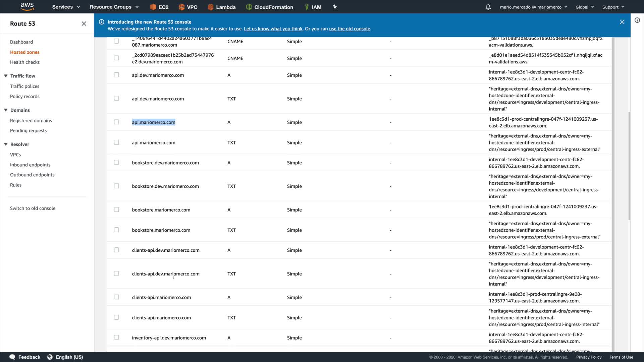
Task: Click the info help panel icon
Action: (x=637, y=20)
